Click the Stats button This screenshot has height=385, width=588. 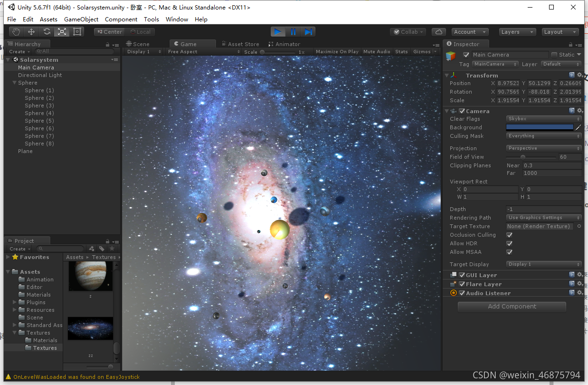pos(401,51)
